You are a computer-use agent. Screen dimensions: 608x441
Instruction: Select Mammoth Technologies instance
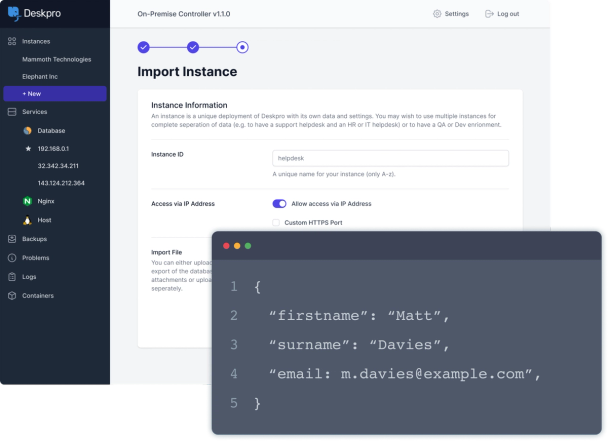coord(57,59)
